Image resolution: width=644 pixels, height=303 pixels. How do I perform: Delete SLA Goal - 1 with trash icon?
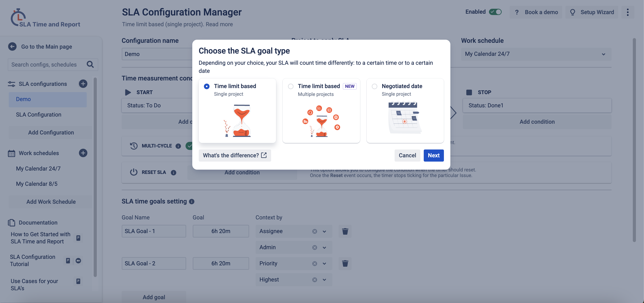(345, 231)
